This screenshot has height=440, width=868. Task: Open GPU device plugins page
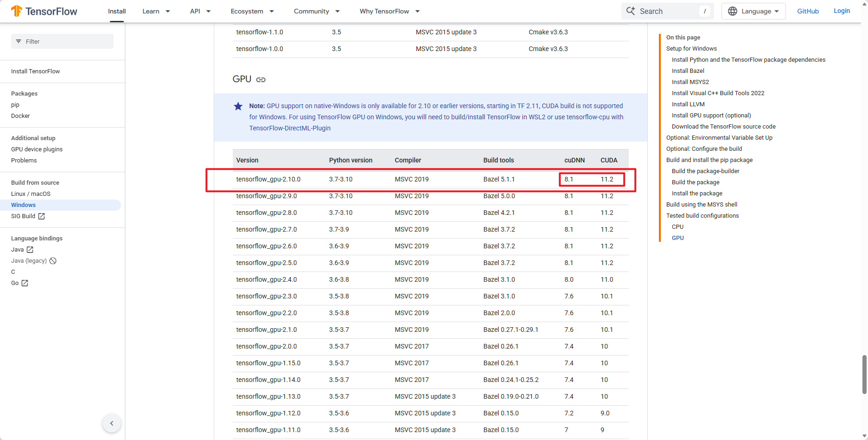click(37, 149)
